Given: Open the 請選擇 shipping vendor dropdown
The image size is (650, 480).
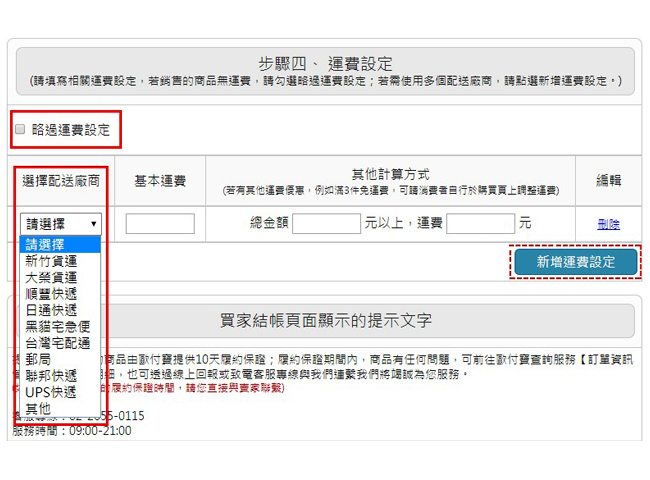Looking at the screenshot, I should point(60,224).
